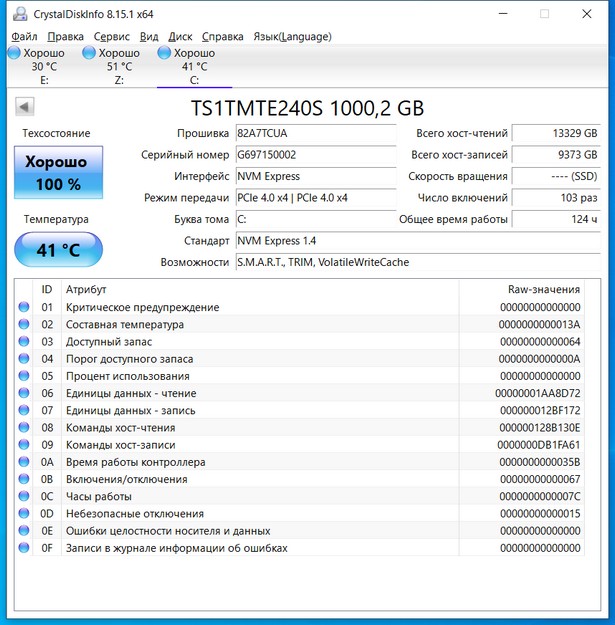Click status dot for 09 Команды хост-записи
The image size is (615, 625).
24,444
